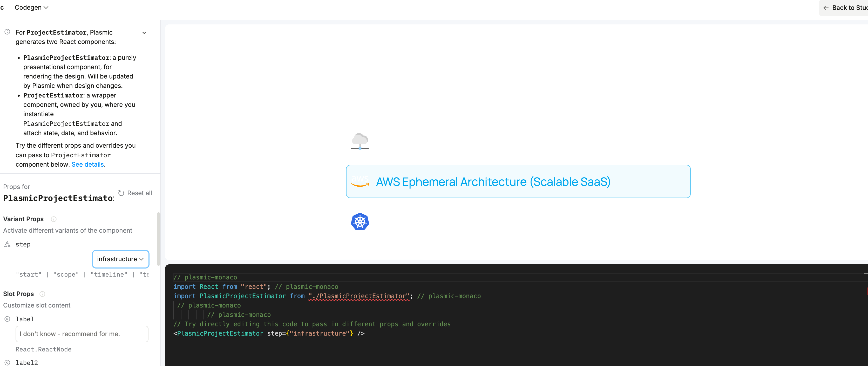This screenshot has width=868, height=366.
Task: Select AWS Ephemeral Architecture option card
Action: coord(518,181)
